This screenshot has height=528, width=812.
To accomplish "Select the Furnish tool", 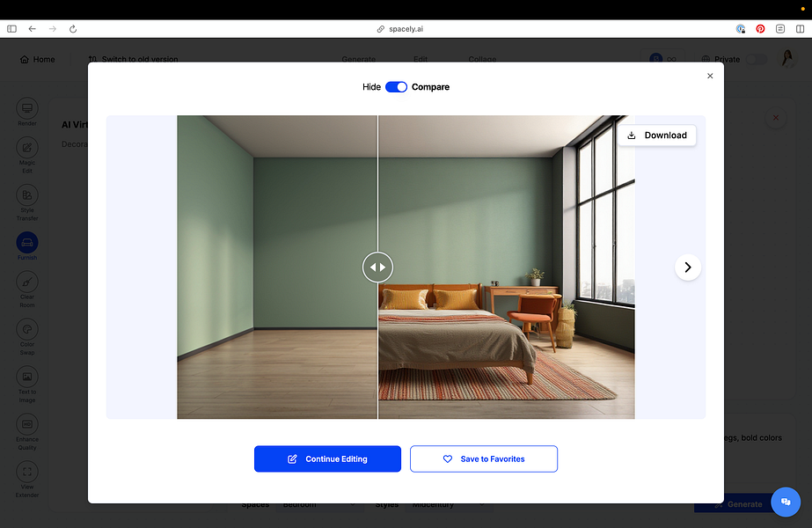I will pos(27,246).
